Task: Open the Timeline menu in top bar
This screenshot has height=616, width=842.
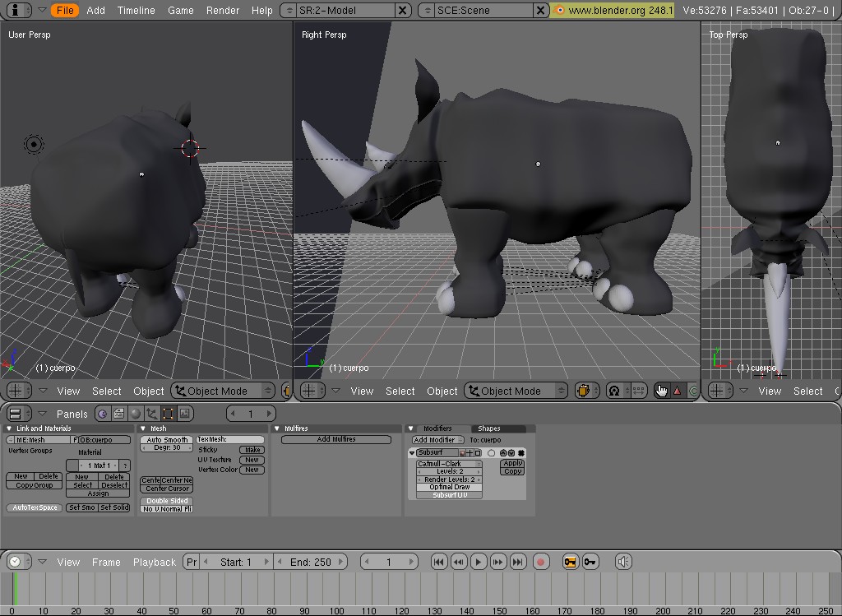Action: click(x=136, y=10)
